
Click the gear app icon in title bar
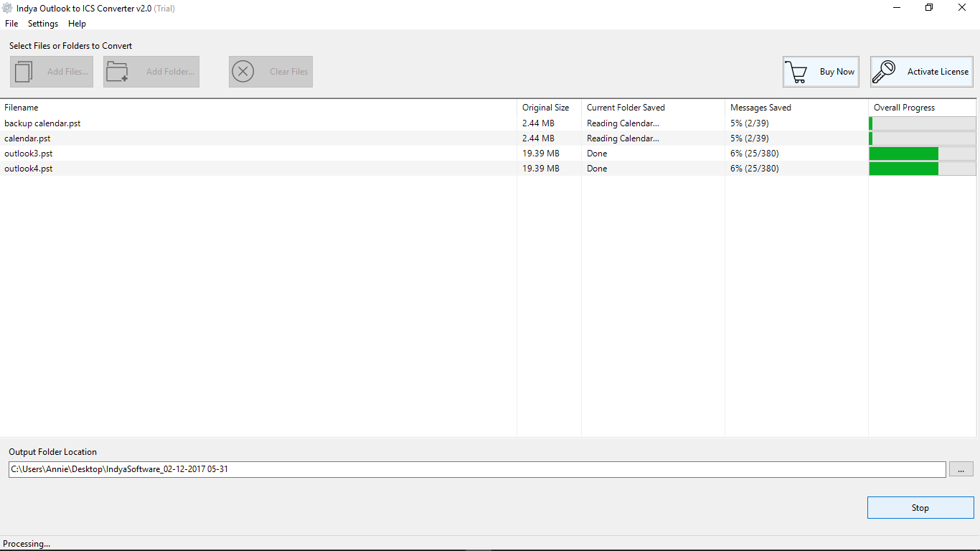(8, 9)
